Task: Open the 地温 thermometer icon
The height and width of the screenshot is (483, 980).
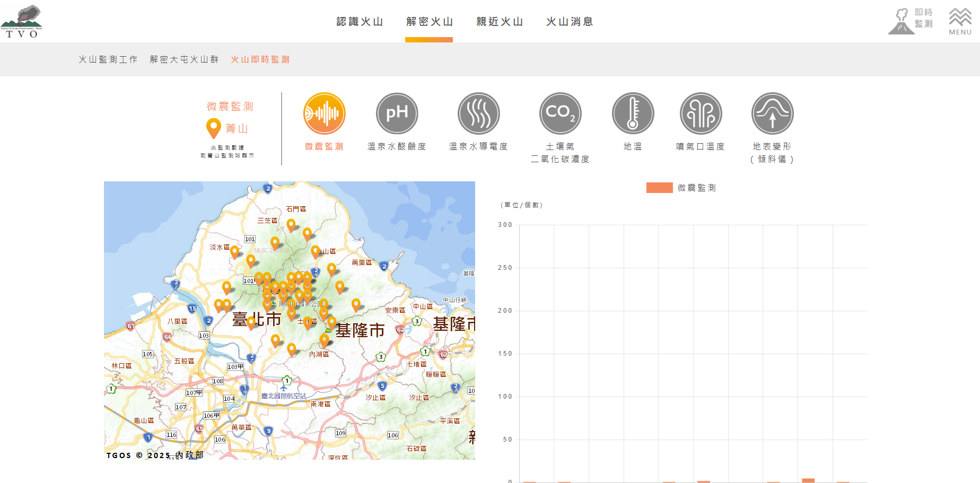Action: coord(633,113)
